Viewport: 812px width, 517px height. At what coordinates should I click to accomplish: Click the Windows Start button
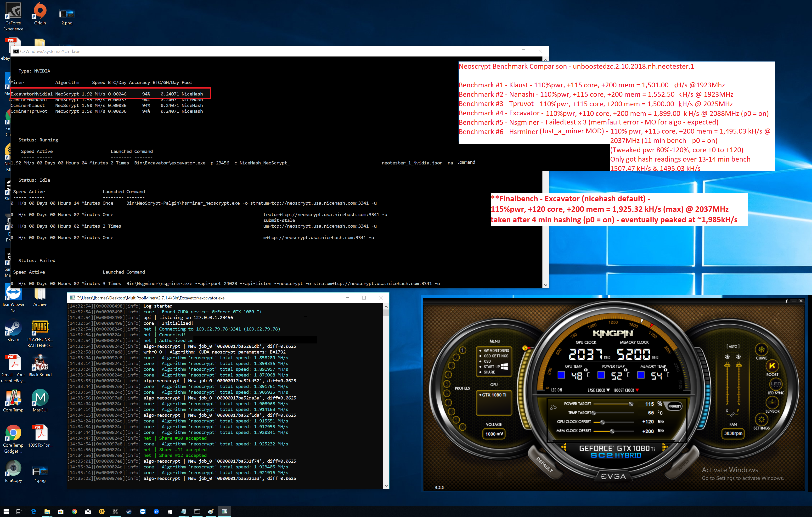click(6, 511)
